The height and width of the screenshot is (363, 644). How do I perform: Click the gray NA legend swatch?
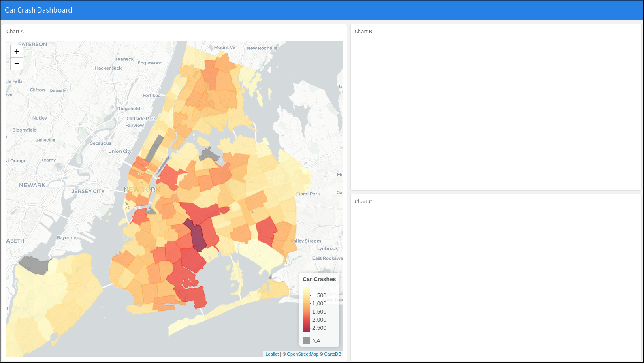click(x=306, y=341)
